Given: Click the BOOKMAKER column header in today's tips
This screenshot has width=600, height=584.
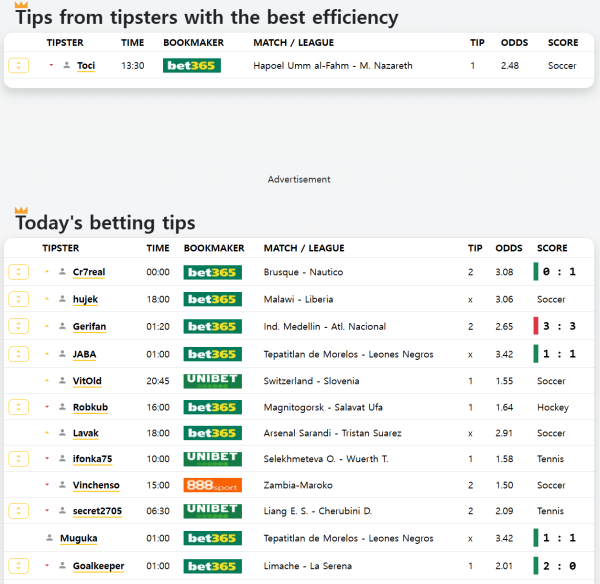Looking at the screenshot, I should tap(214, 248).
